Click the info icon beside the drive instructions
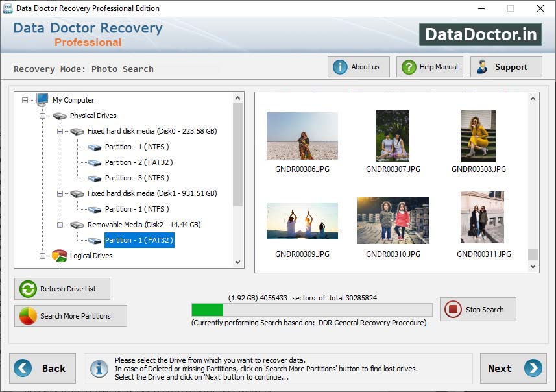 tap(99, 369)
